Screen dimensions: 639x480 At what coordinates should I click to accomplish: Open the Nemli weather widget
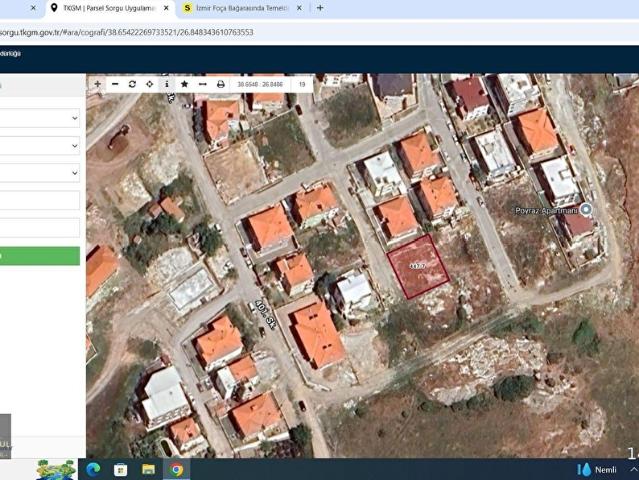point(597,470)
